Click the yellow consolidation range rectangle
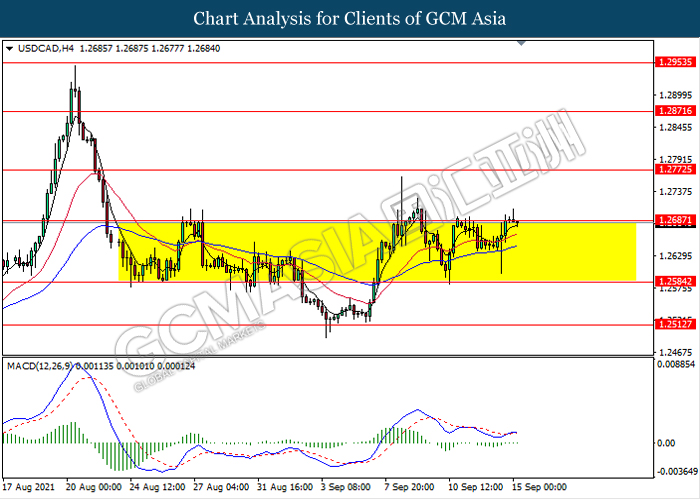This screenshot has height=500, width=700. pos(377,252)
